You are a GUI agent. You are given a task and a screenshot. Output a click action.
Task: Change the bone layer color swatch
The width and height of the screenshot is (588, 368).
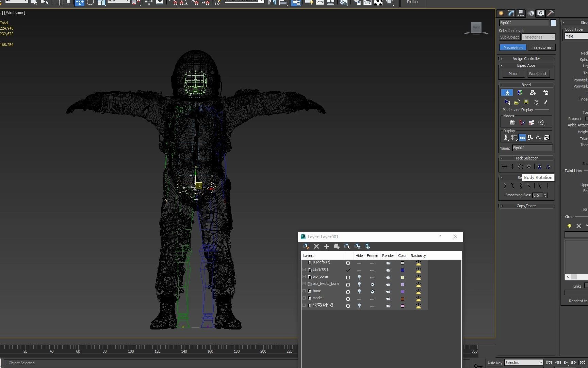(402, 292)
